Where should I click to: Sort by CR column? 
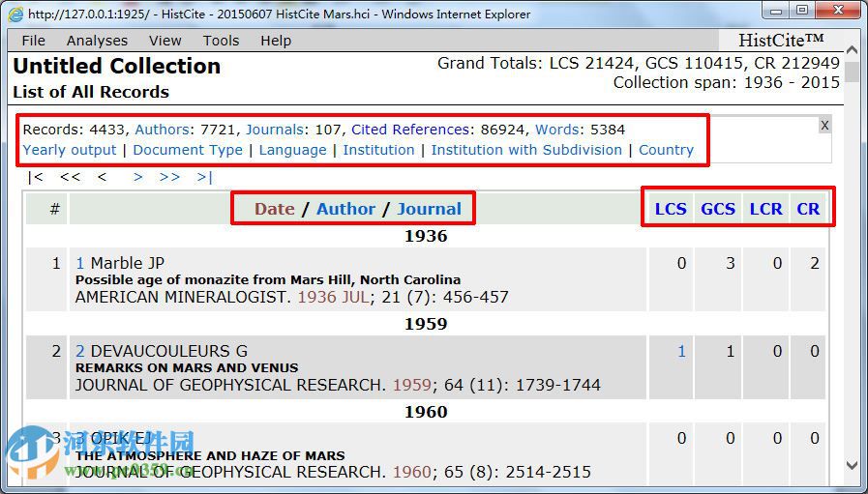point(808,209)
